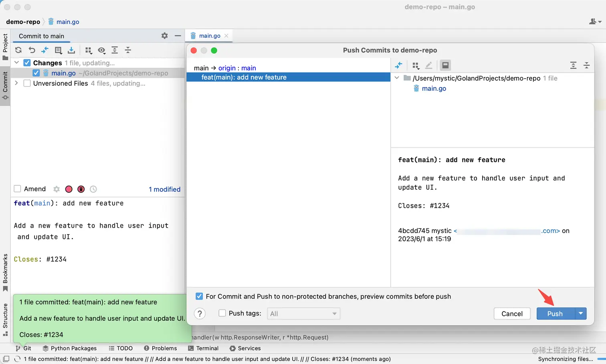
Task: Refresh the changes list in Commit panel
Action: [x=18, y=50]
